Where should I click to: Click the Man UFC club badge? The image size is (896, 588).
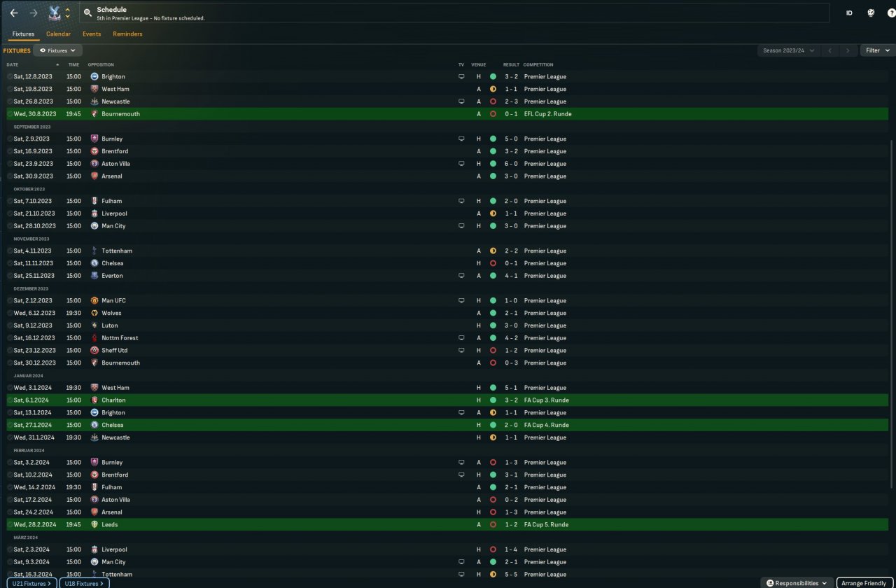point(94,301)
